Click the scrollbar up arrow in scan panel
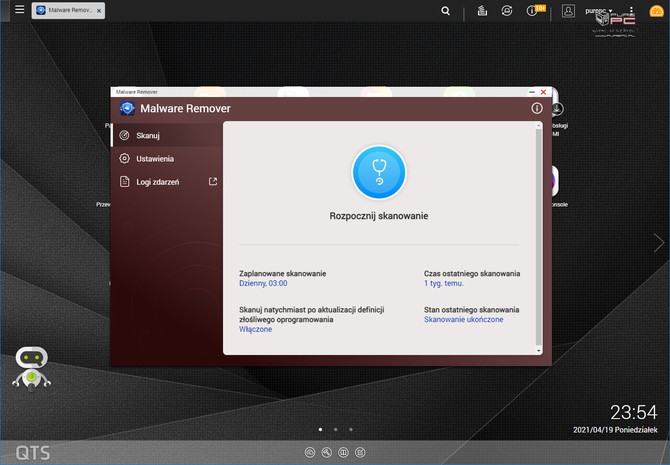 coord(538,125)
